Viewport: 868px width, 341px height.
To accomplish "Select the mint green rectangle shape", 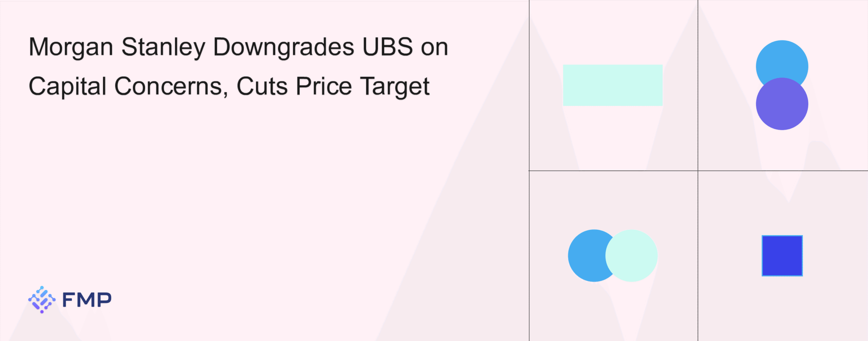I will 613,85.
